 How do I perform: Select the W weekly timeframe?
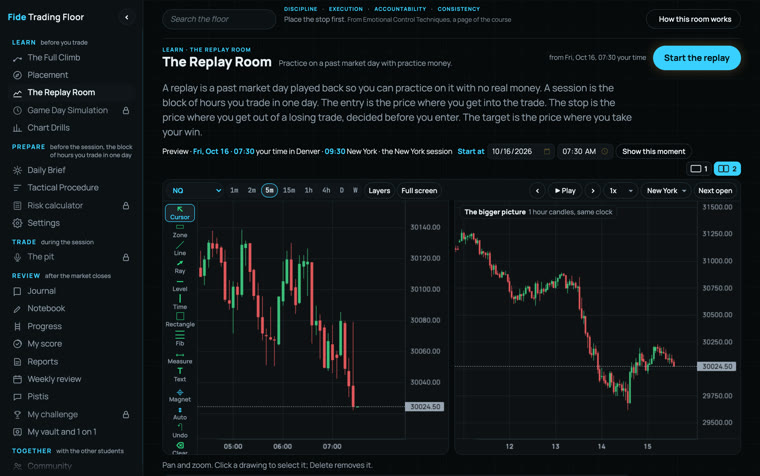coord(355,190)
